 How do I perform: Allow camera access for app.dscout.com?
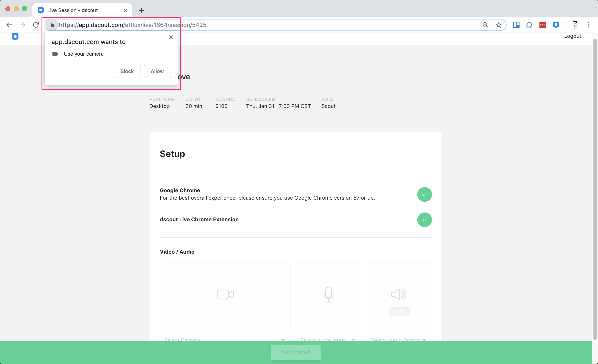(157, 71)
